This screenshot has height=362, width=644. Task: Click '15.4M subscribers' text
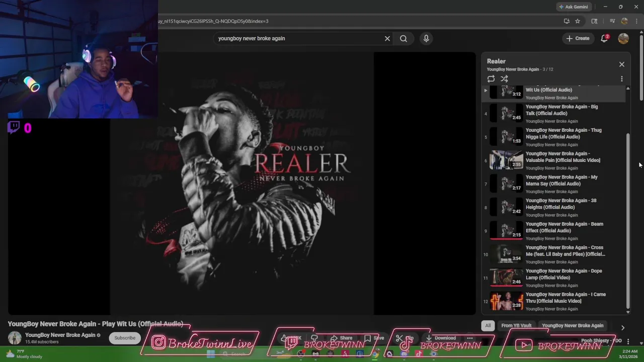point(42,342)
